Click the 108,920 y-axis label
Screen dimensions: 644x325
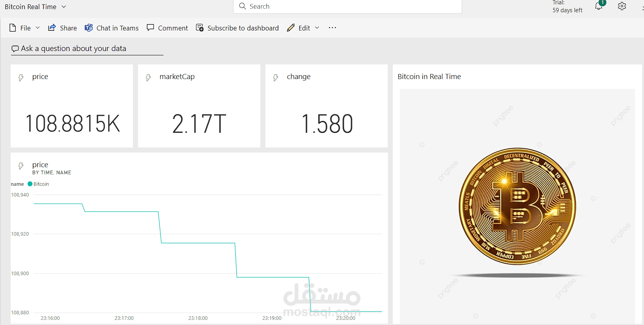coord(20,234)
